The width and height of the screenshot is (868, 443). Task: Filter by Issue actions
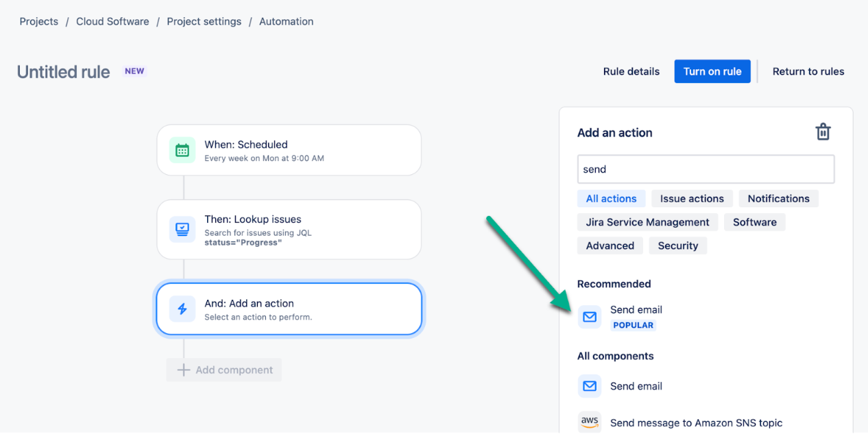point(692,199)
